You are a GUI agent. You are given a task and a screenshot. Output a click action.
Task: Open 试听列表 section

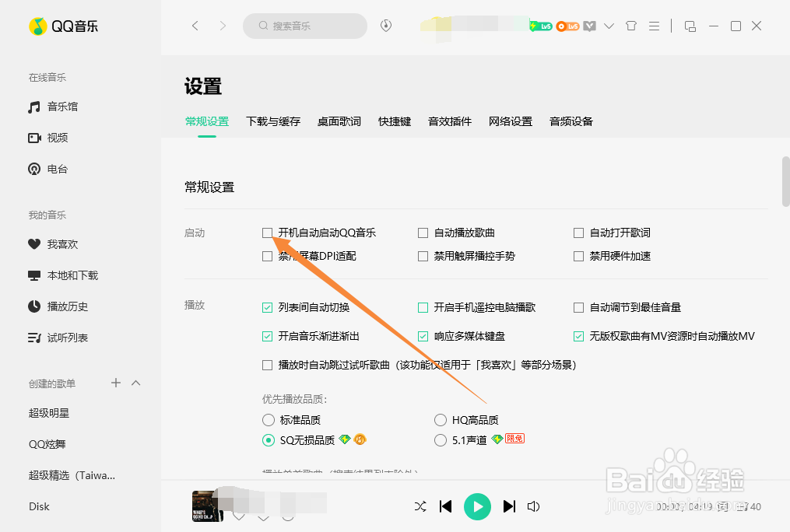tap(58, 338)
